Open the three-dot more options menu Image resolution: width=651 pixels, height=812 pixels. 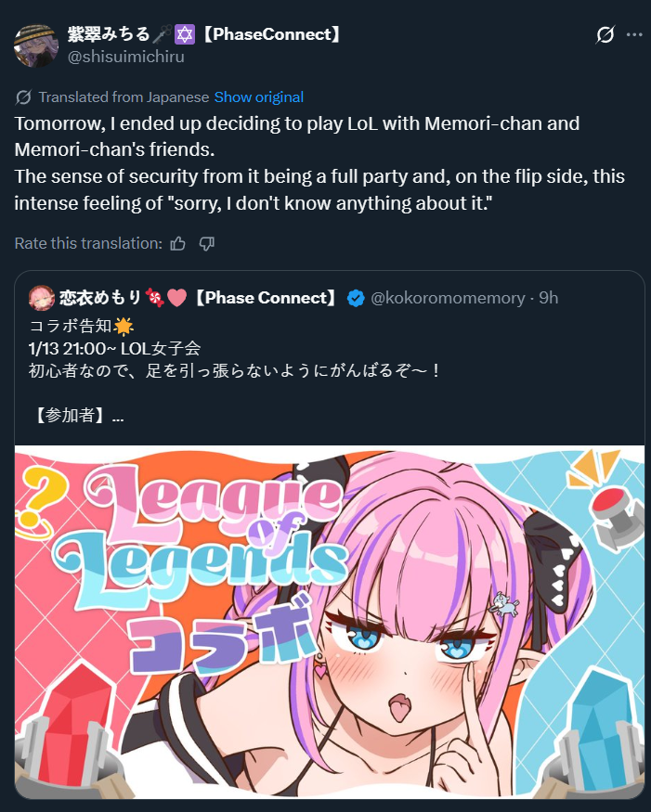click(x=634, y=34)
